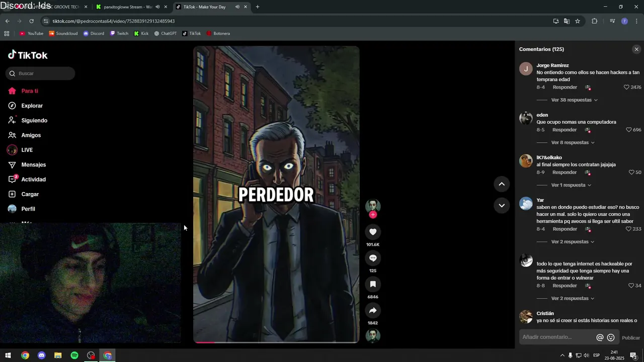Open emoji picker in comment box

coord(611,337)
